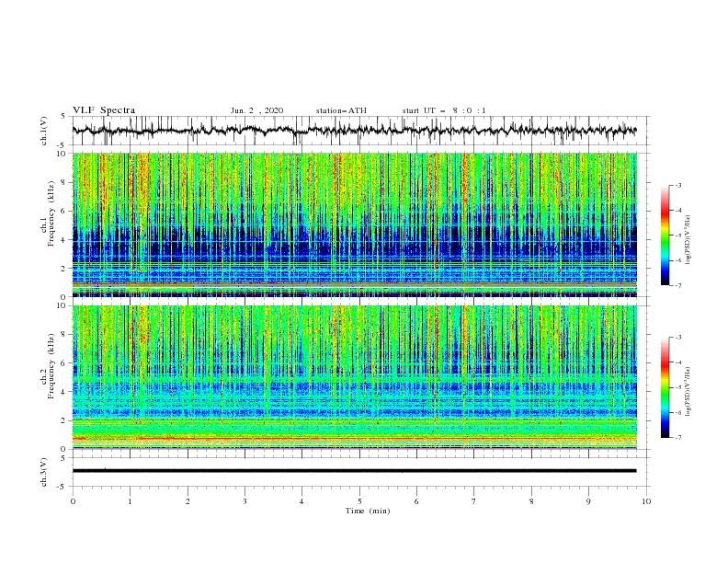Click the "2" kHz tick on ch.2 frequency axis

tap(64, 420)
